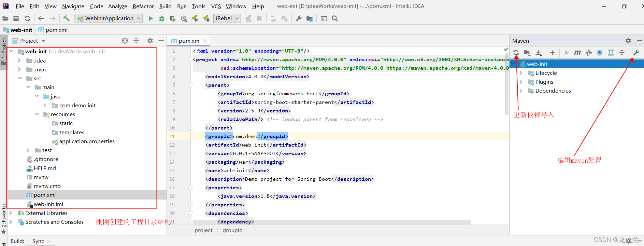Switch to the Sync tab in Build panel

click(x=38, y=241)
